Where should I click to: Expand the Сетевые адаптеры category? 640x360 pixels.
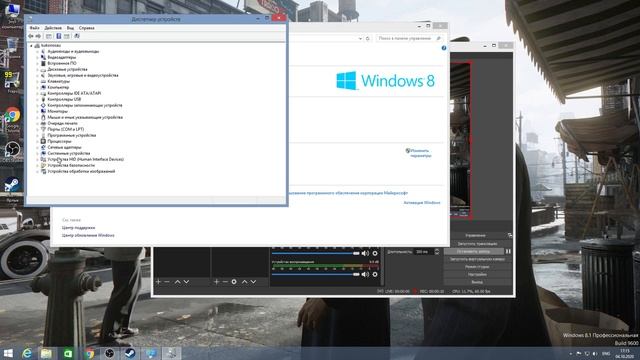point(37,147)
